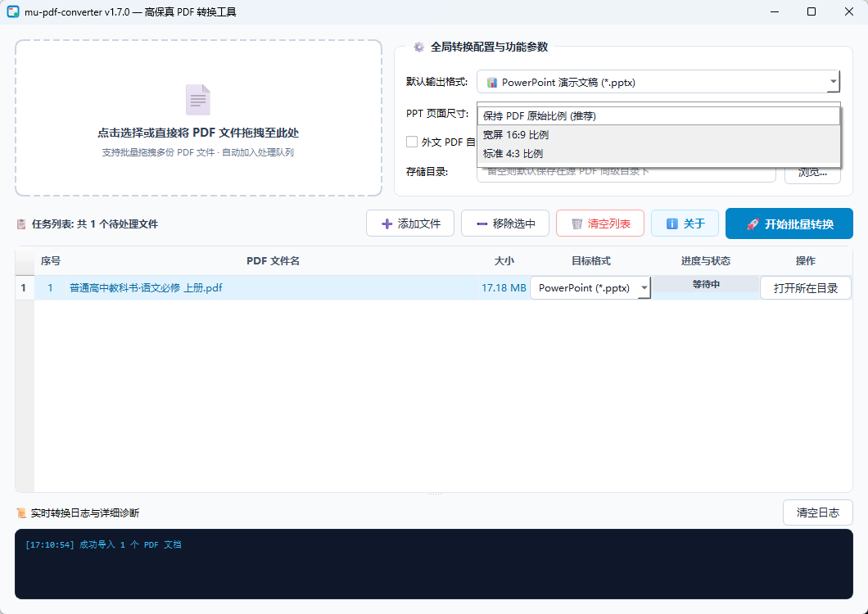Expand the PowerPoint (*.pptx) target format combo in row 1
868x614 pixels.
[644, 288]
